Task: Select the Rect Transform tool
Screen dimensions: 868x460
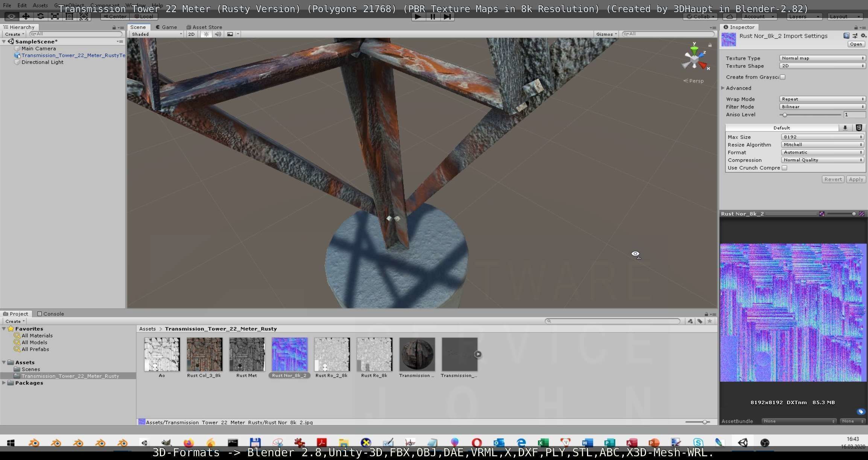Action: pyautogui.click(x=69, y=17)
